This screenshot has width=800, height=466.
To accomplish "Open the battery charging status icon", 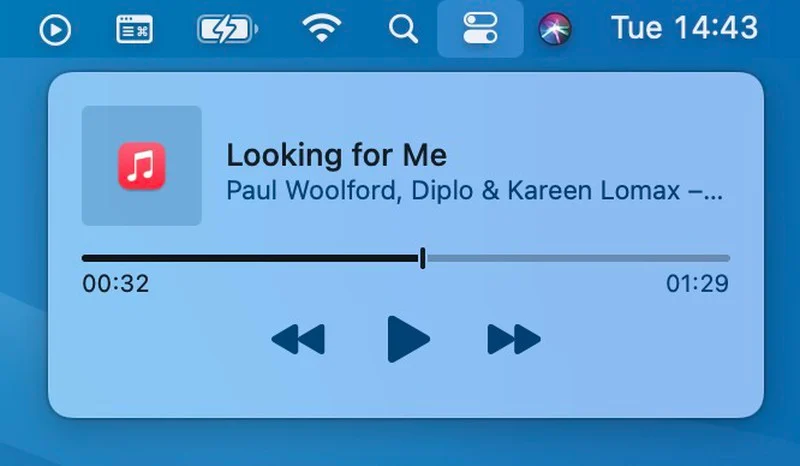I will coord(227,29).
